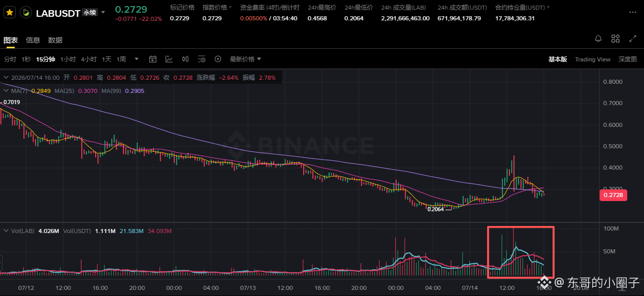Select the 分时 time interval

tap(10, 59)
